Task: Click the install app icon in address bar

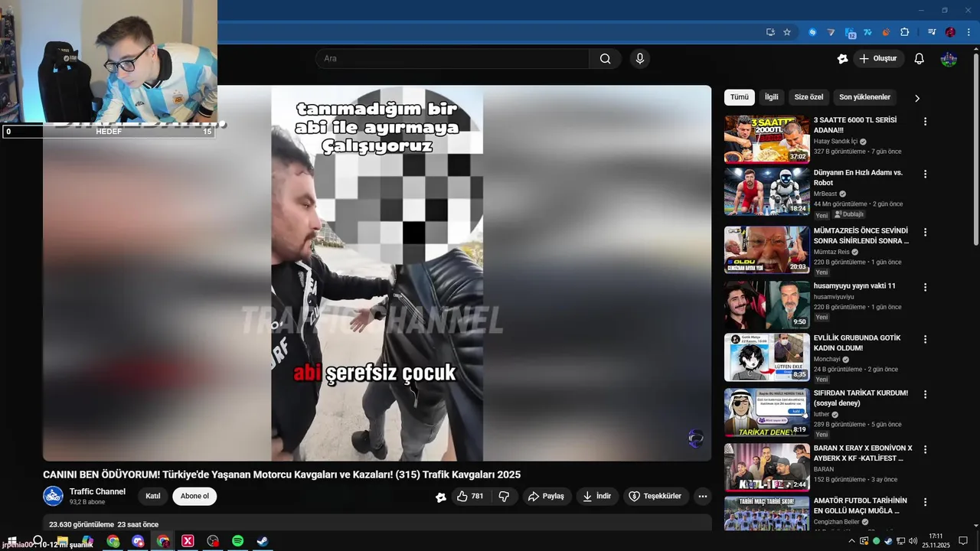Action: [770, 32]
